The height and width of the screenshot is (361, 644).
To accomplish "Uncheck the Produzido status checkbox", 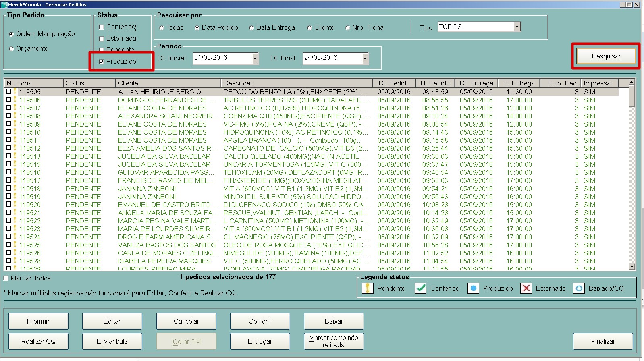I will point(102,62).
